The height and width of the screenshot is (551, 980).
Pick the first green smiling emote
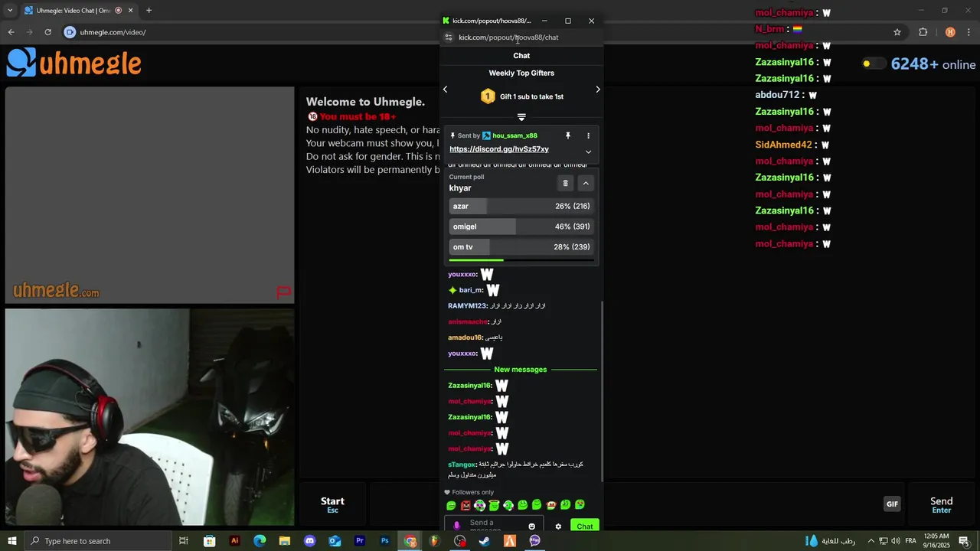click(x=451, y=505)
